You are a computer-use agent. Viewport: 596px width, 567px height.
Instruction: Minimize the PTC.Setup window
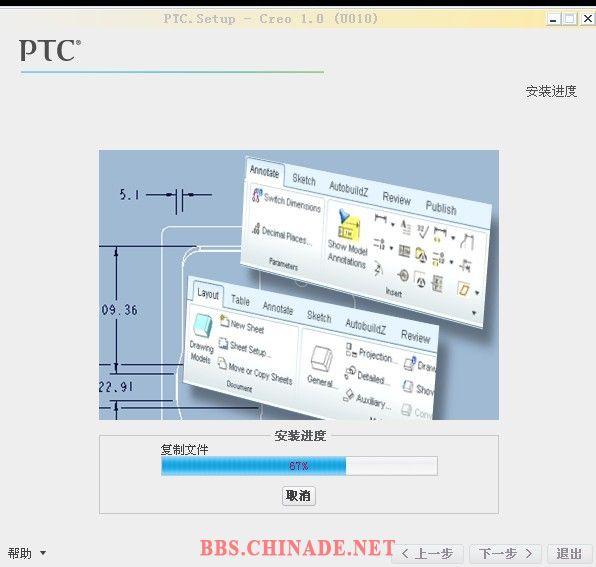553,19
